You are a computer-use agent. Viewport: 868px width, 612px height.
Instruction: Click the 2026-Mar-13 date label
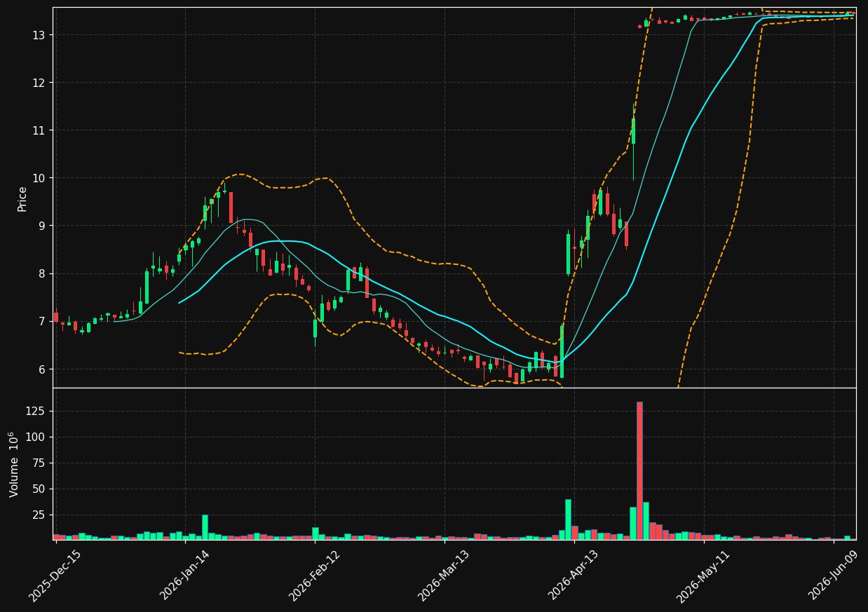tap(445, 576)
